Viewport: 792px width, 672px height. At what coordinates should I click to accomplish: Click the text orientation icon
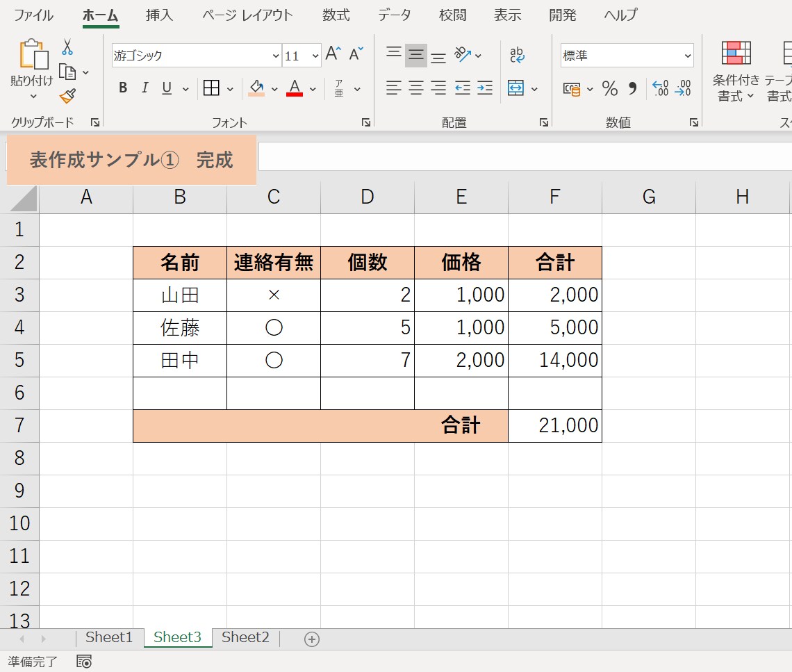pyautogui.click(x=462, y=54)
